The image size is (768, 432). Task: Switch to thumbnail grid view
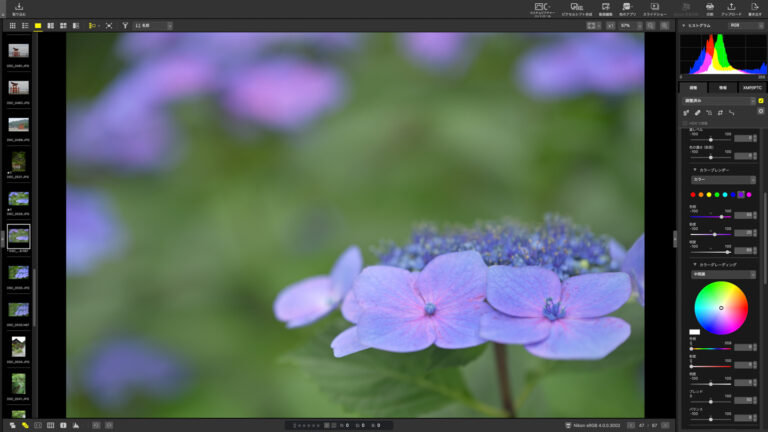pos(12,25)
